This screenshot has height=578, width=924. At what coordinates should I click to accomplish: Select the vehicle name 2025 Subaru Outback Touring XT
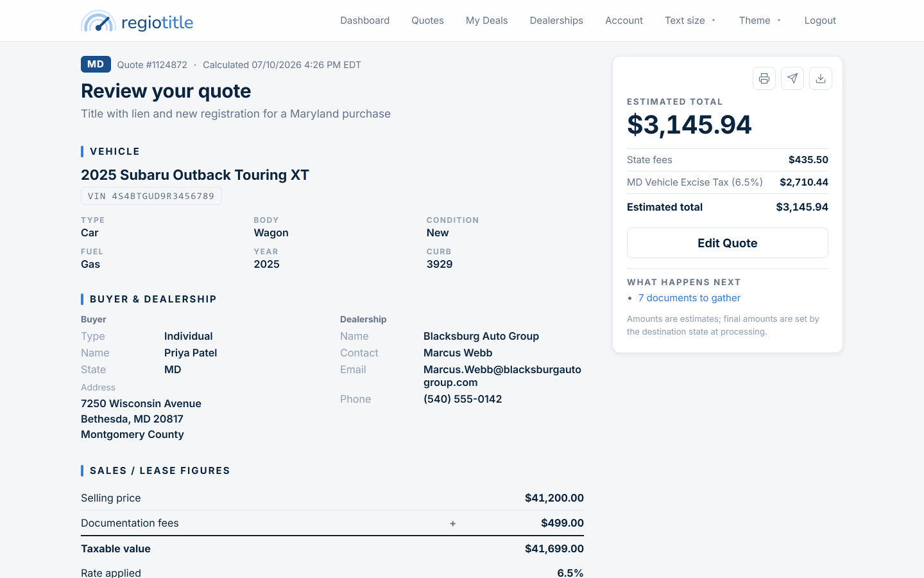[x=195, y=175]
